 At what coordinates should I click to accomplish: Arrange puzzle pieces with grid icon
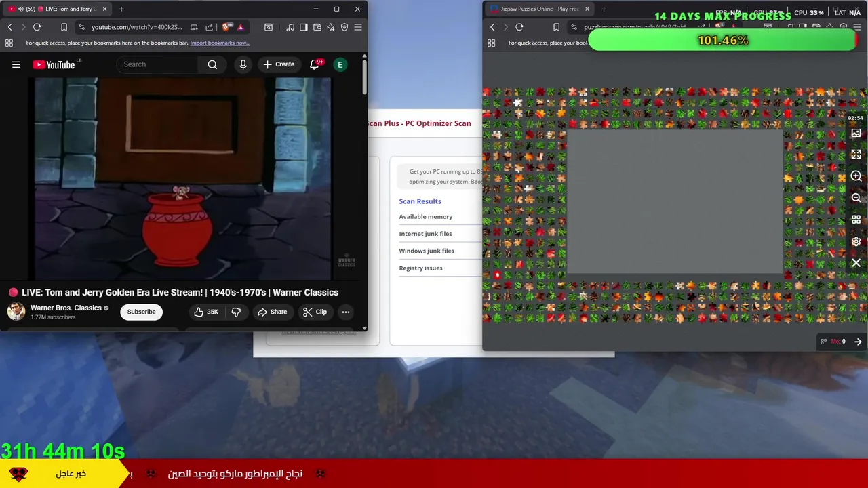click(856, 220)
